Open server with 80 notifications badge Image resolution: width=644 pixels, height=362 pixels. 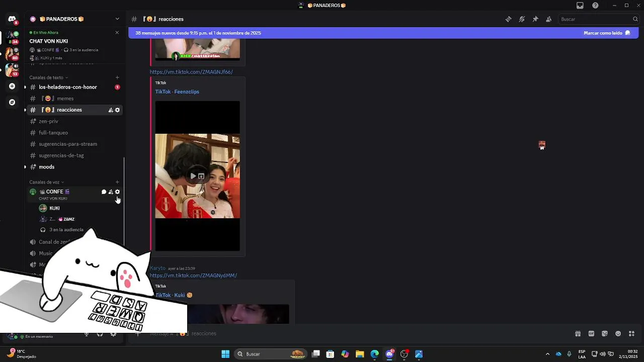point(12,53)
